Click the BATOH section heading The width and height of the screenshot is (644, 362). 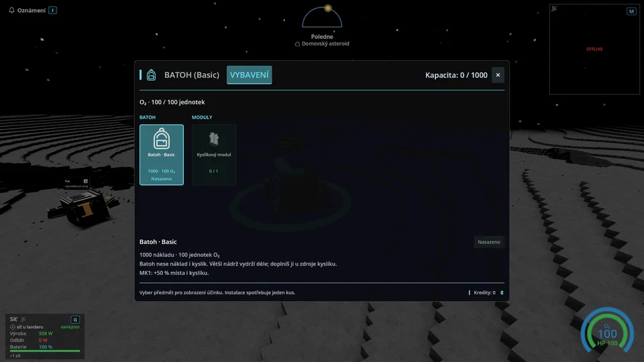(148, 117)
